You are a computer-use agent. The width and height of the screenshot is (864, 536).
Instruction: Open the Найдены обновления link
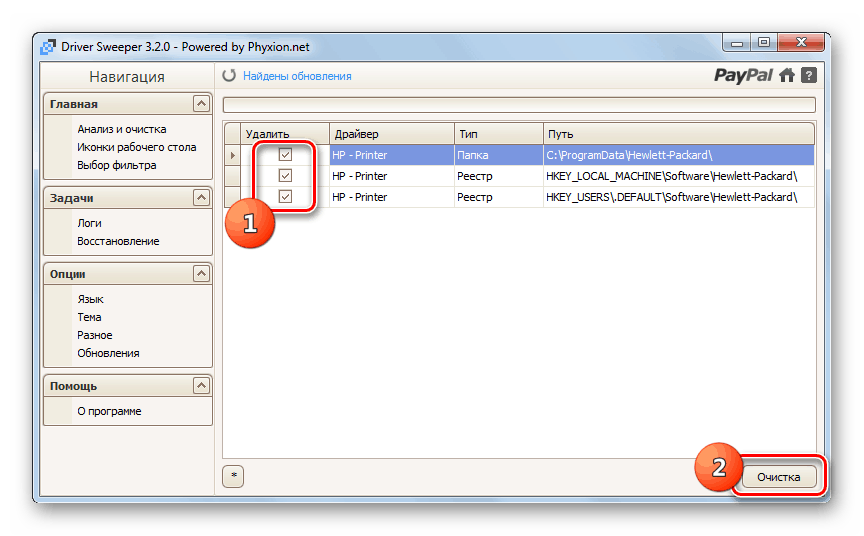tap(297, 76)
